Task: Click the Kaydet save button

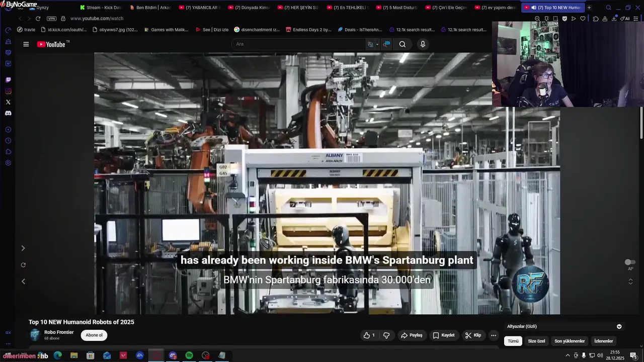Action: tap(444, 335)
